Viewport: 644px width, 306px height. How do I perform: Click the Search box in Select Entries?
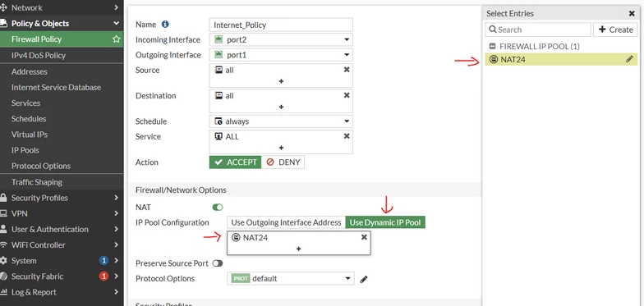click(538, 30)
